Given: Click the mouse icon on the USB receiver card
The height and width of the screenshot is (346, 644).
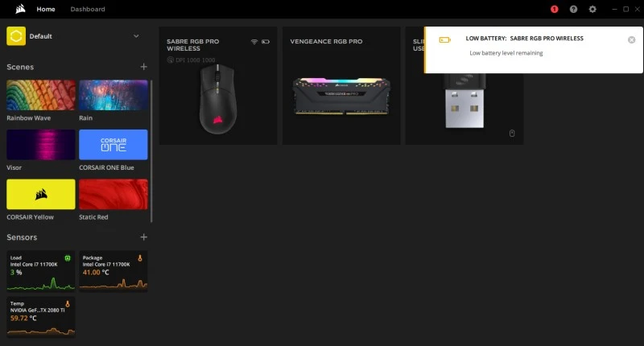Looking at the screenshot, I should tap(512, 133).
